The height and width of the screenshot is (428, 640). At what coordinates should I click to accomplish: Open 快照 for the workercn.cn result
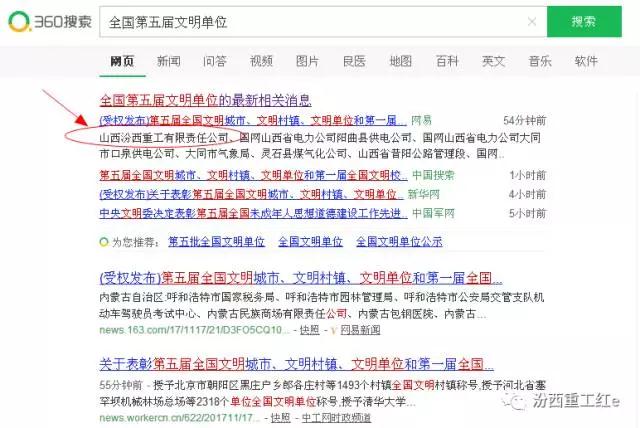pos(280,418)
